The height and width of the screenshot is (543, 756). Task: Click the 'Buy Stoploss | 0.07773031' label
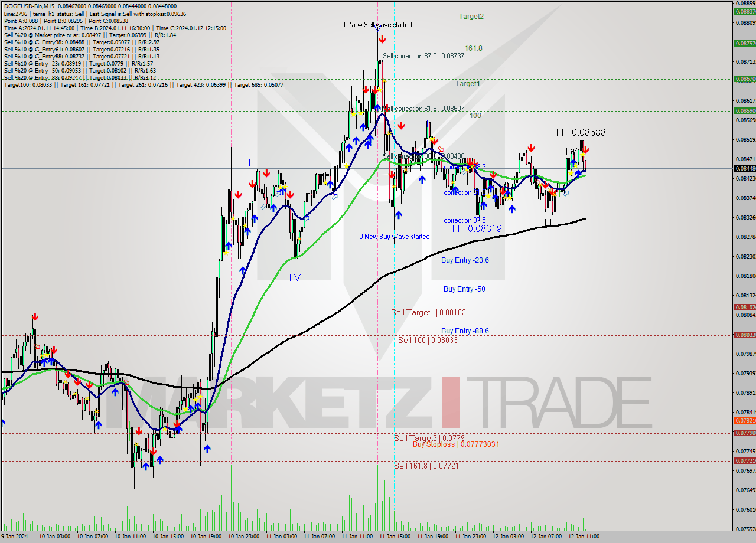455,444
